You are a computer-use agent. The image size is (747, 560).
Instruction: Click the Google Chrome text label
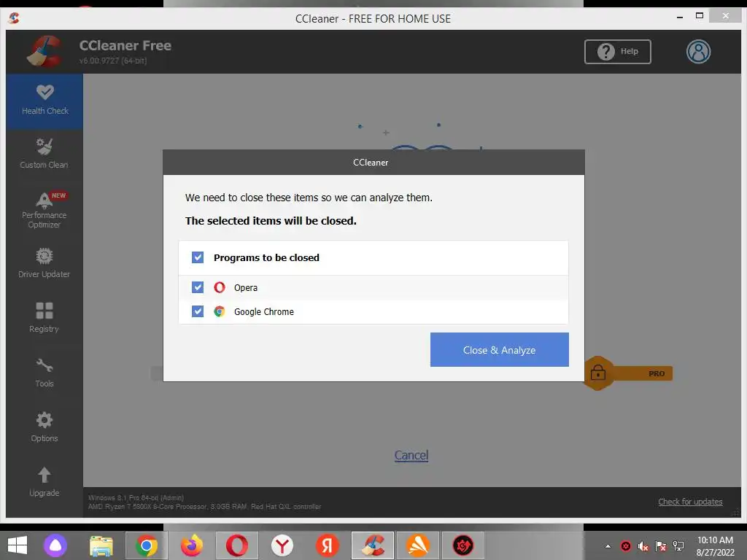[264, 311]
